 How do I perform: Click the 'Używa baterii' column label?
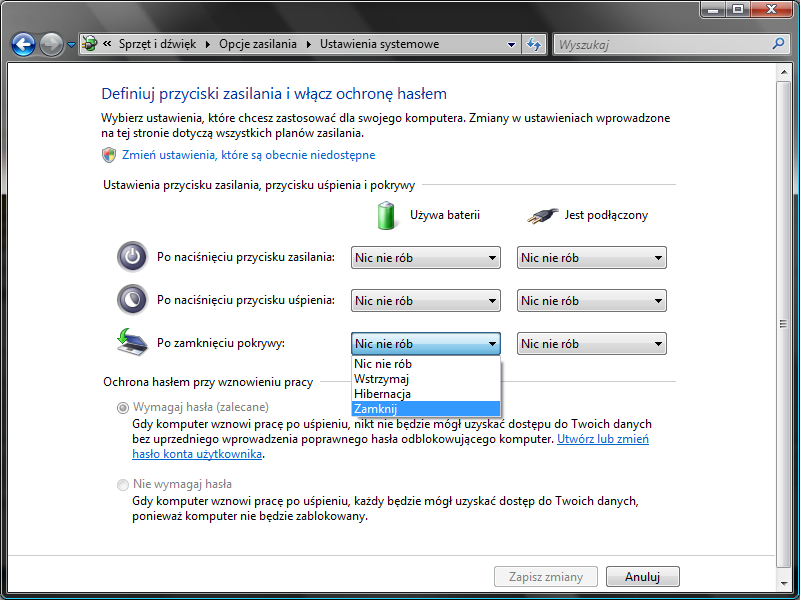(x=445, y=215)
